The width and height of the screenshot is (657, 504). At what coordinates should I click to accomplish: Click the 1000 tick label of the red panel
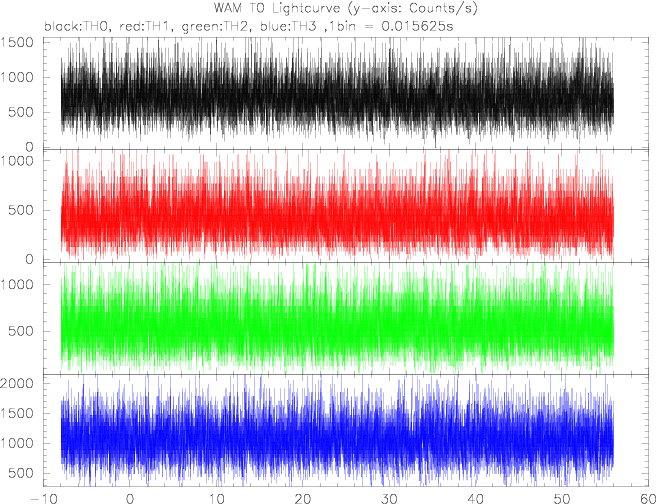pos(17,161)
